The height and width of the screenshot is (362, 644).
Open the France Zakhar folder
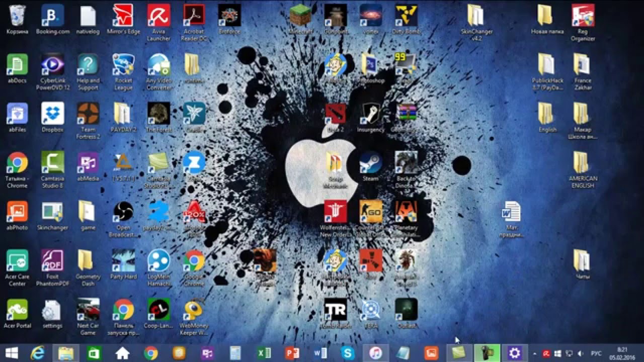[583, 64]
